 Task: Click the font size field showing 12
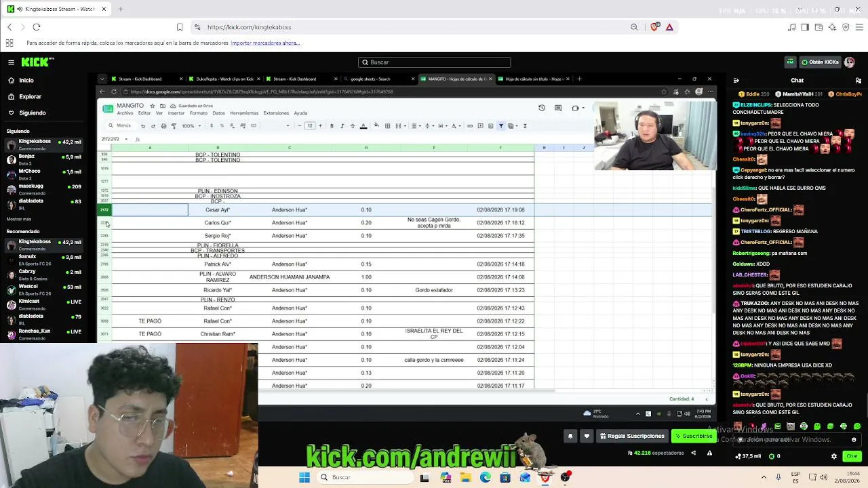pos(310,126)
